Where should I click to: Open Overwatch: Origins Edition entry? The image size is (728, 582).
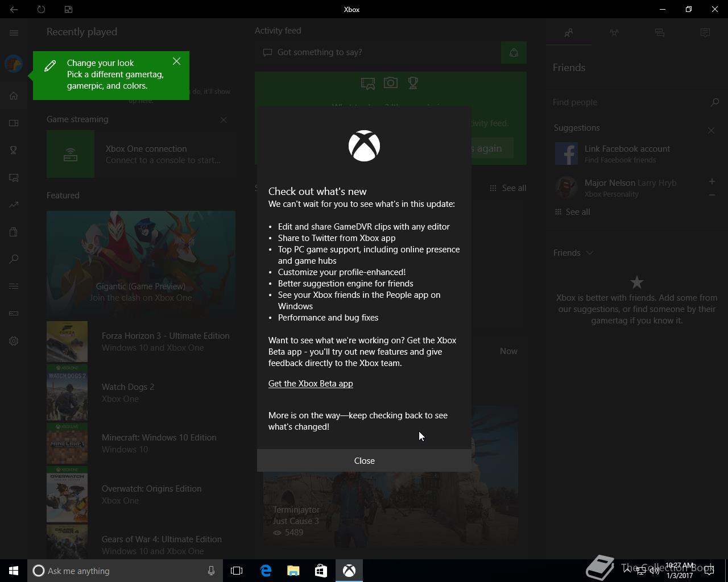[x=141, y=494]
